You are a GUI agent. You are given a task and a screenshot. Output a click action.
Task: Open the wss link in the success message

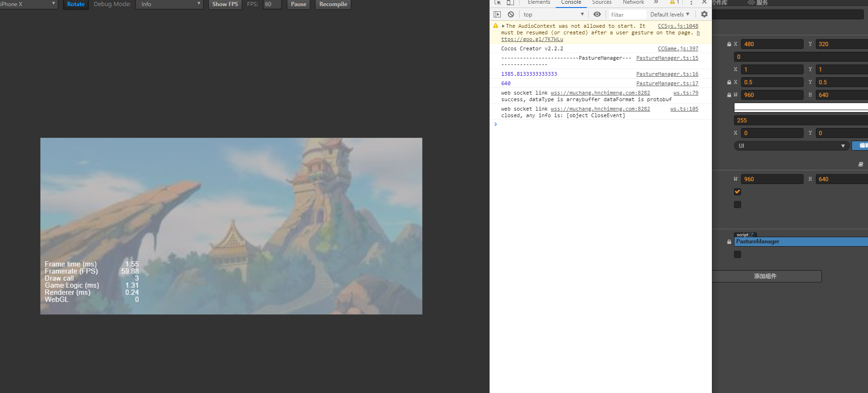(600, 93)
